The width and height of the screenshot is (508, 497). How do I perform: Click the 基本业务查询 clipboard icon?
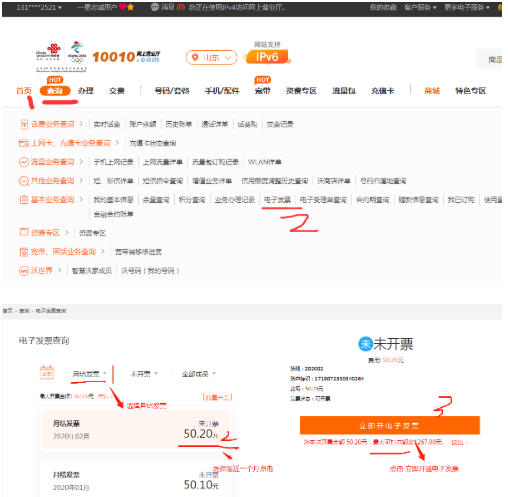[24, 200]
